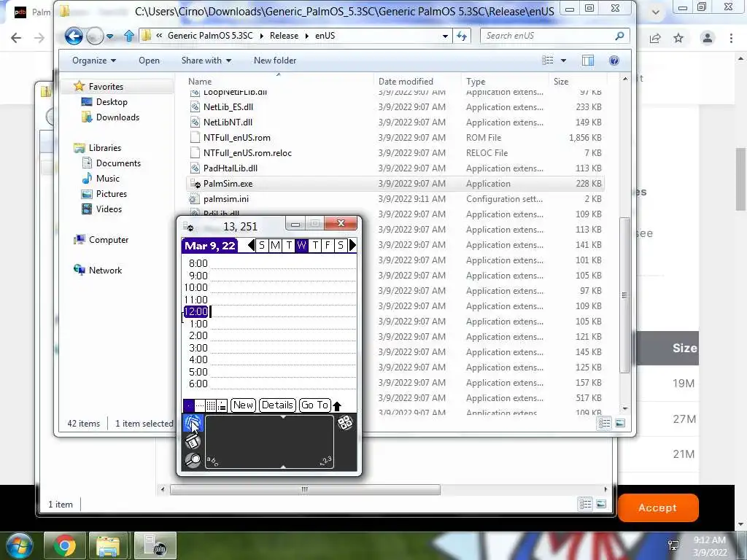Click Chrome's page back arrow
The height and width of the screenshot is (560, 747).
coord(16,38)
